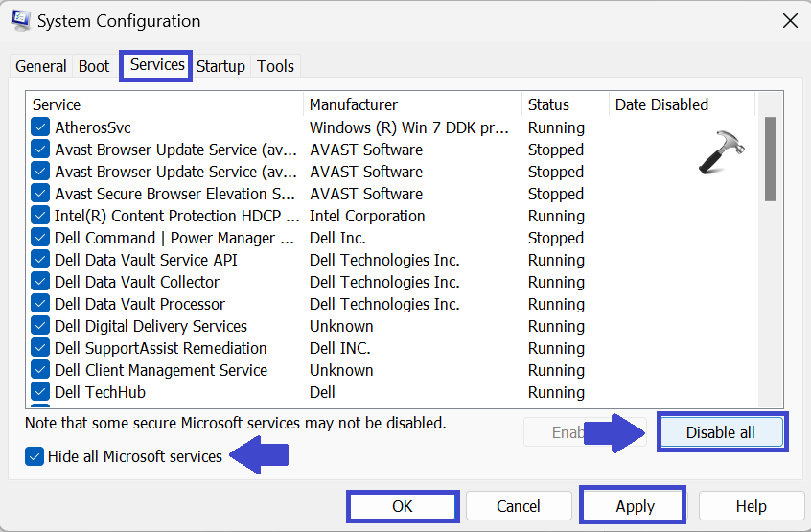The height and width of the screenshot is (532, 811).
Task: Select the Startup tab
Action: [220, 66]
